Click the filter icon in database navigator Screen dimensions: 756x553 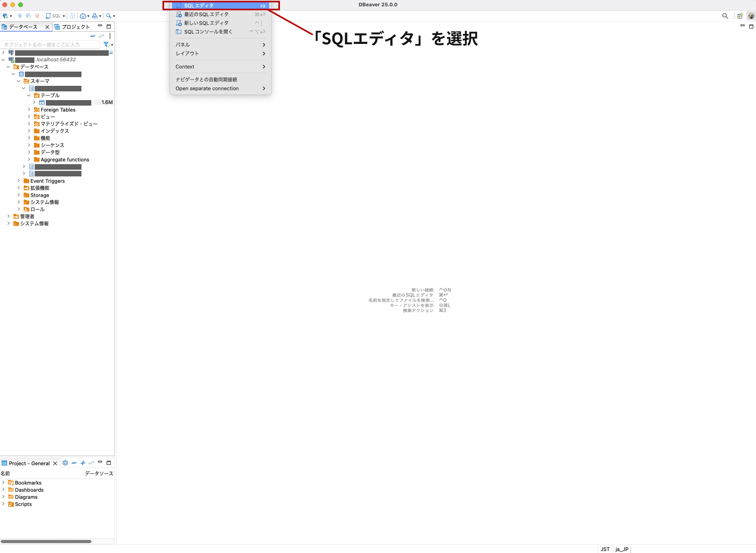[x=106, y=45]
